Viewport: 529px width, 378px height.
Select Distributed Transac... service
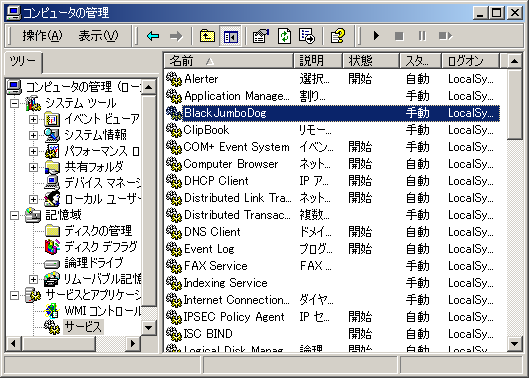(x=332, y=215)
